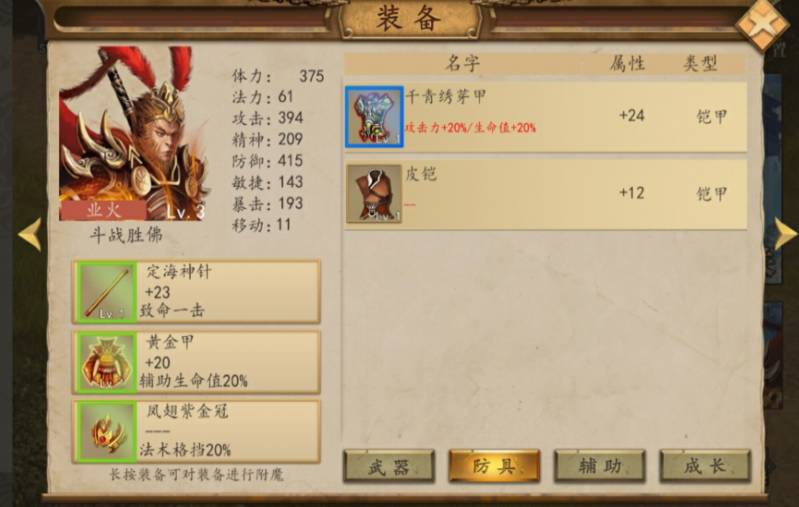799x507 pixels.
Task: Open the 辅助 accessory tab
Action: (x=600, y=466)
